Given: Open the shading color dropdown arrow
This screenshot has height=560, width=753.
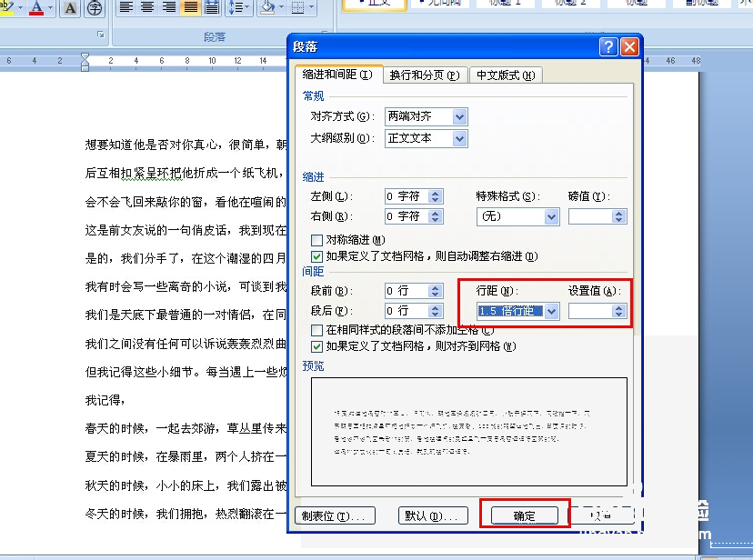Looking at the screenshot, I should (281, 7).
